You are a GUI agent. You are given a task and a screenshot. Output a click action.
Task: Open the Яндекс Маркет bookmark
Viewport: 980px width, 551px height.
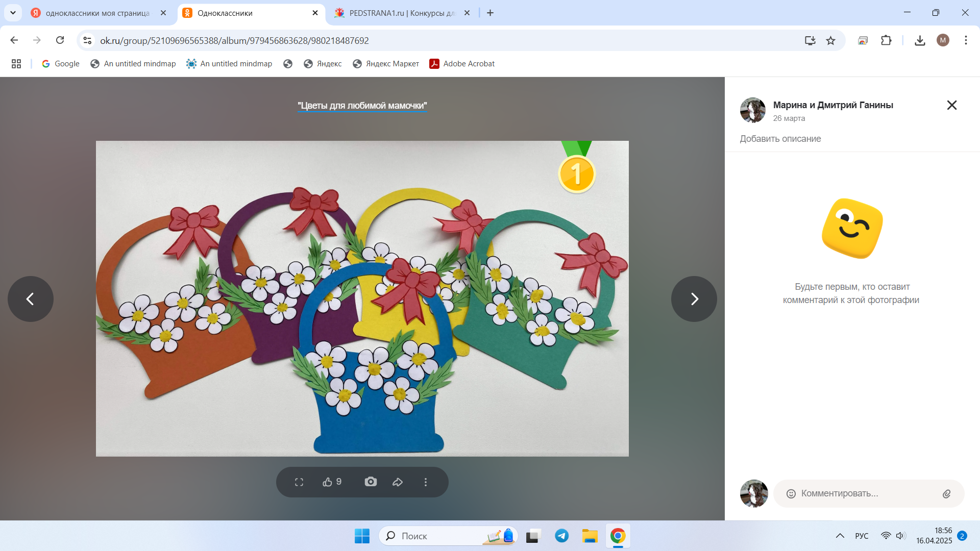(x=386, y=64)
